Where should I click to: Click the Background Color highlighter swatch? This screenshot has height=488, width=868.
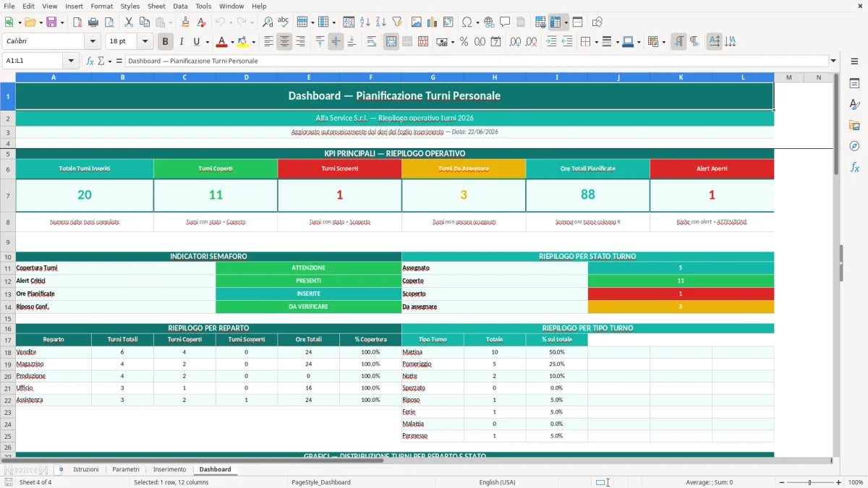[x=242, y=42]
